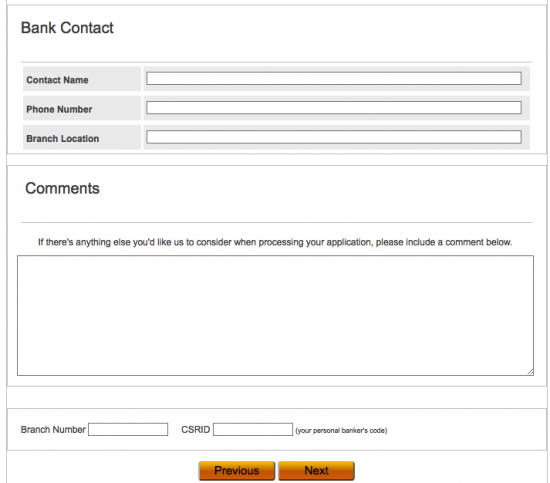This screenshot has width=550, height=483.
Task: Go back with the Previous button
Action: tap(237, 471)
